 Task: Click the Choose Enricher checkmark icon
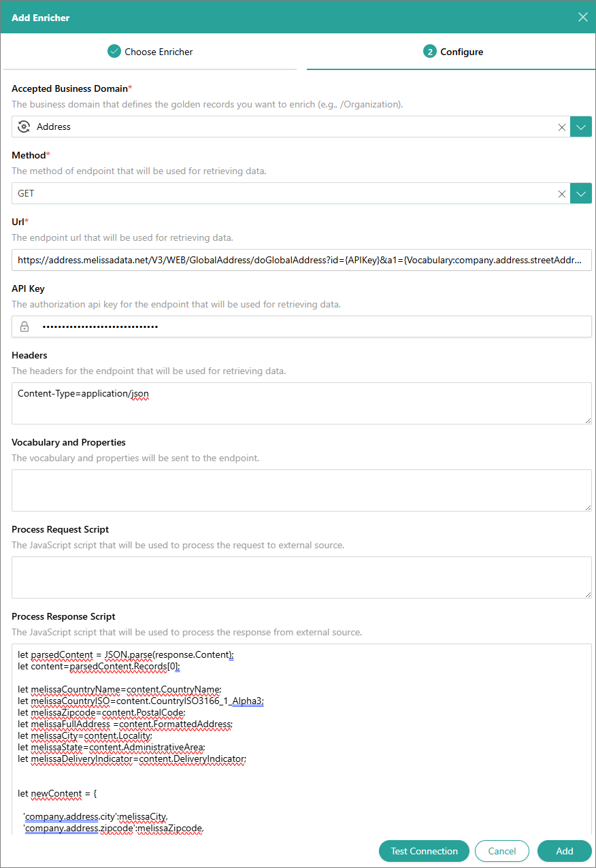coord(114,52)
